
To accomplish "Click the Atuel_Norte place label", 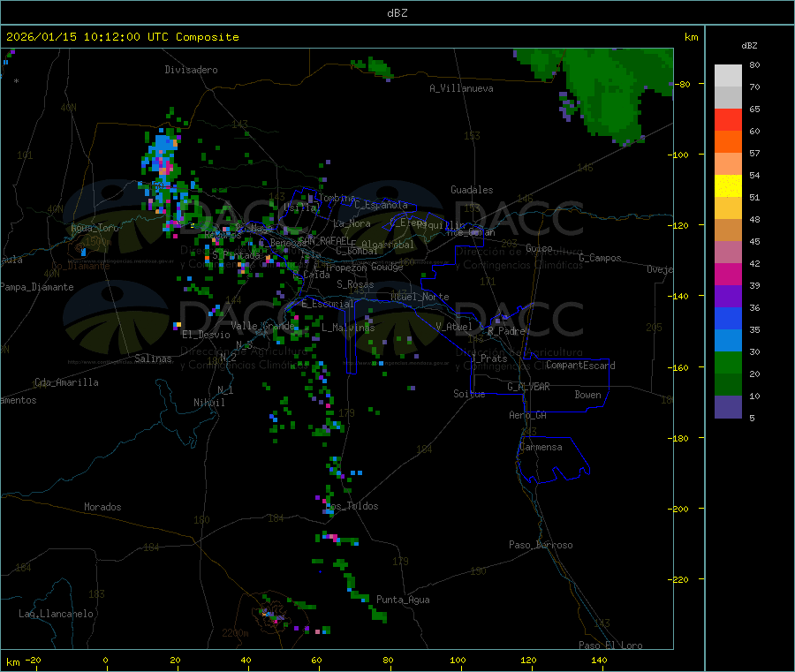I will click(420, 297).
